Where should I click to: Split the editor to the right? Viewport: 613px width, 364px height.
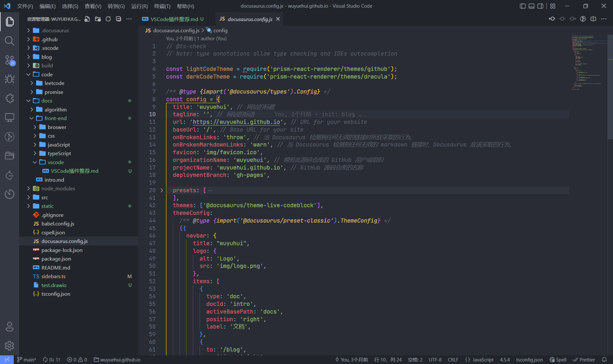pos(593,19)
